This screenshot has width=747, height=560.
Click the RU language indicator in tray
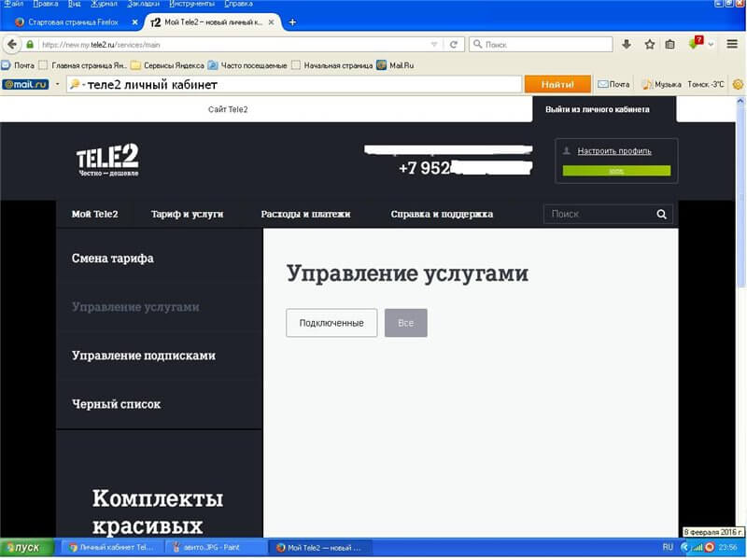[x=668, y=548]
